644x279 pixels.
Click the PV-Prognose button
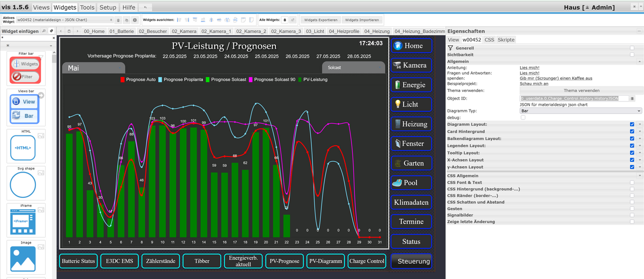click(x=284, y=261)
